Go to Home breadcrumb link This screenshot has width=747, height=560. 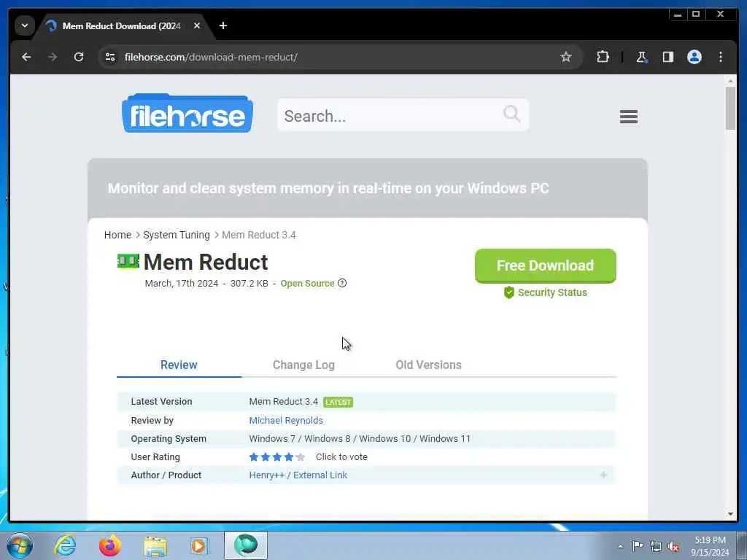coord(117,235)
